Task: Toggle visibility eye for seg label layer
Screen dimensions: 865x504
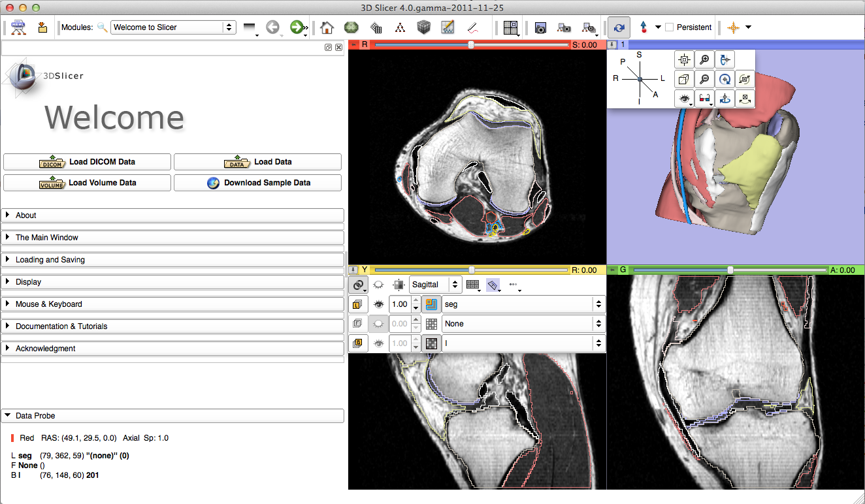Action: pos(378,304)
